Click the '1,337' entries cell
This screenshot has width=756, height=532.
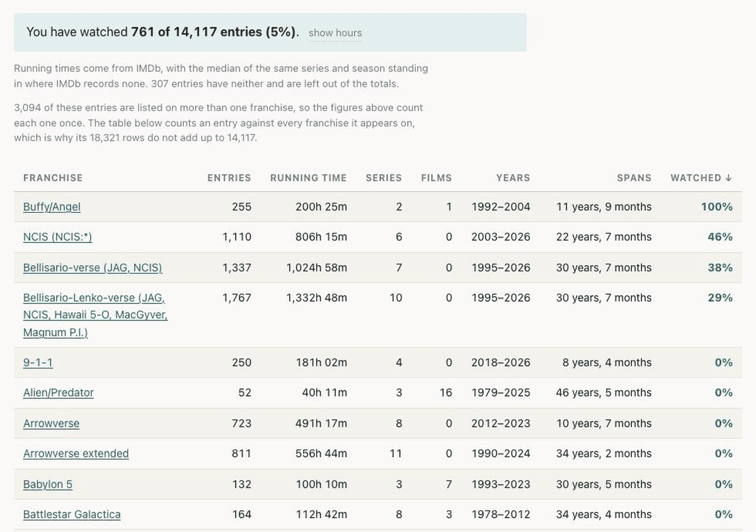coord(237,268)
